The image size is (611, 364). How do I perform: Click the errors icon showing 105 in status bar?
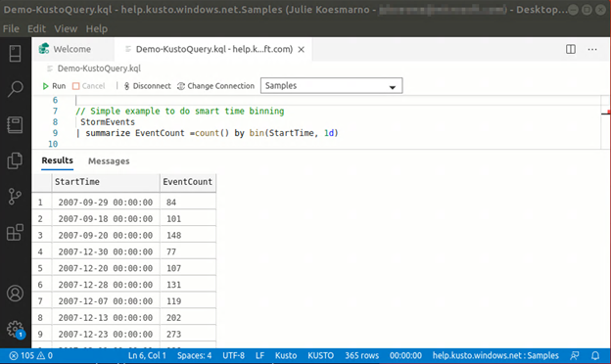[x=22, y=355]
